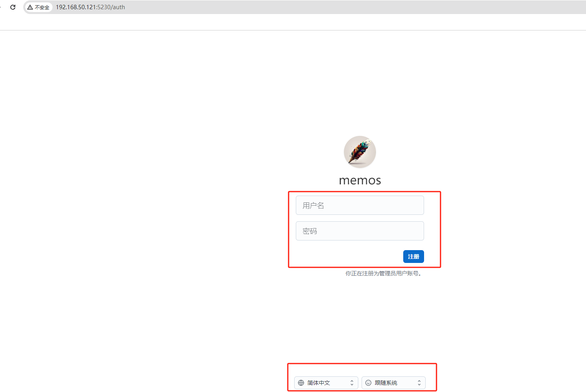Click the memos feather logo

tap(360, 152)
